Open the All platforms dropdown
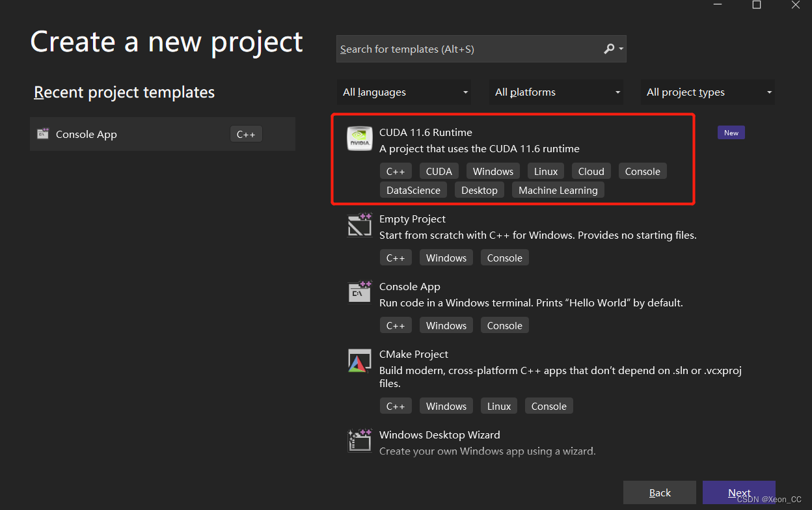812x510 pixels. pos(556,92)
